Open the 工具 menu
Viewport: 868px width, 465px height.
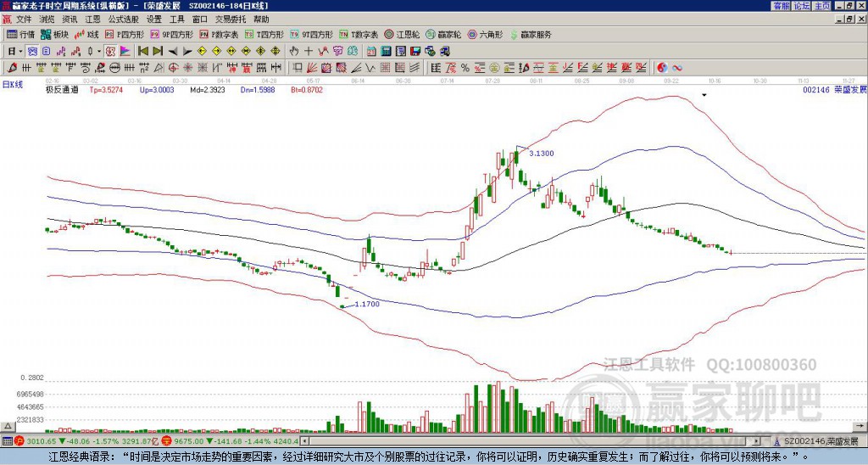[x=177, y=20]
